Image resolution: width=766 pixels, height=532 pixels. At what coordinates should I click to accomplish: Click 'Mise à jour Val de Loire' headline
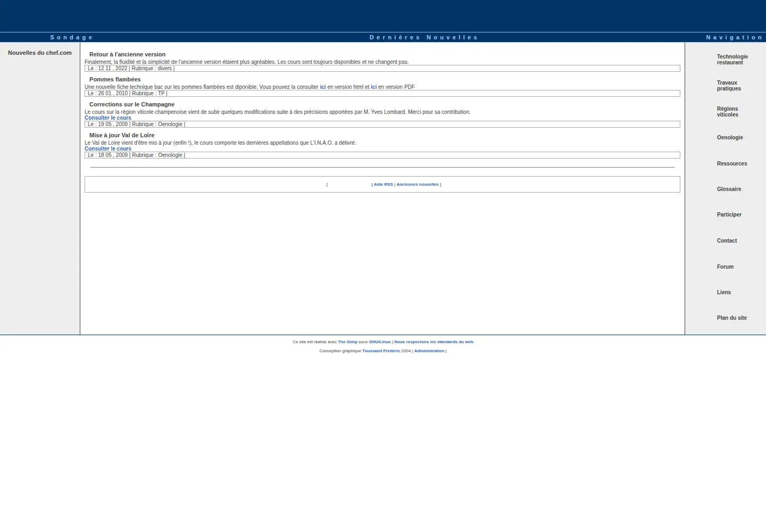tap(122, 136)
